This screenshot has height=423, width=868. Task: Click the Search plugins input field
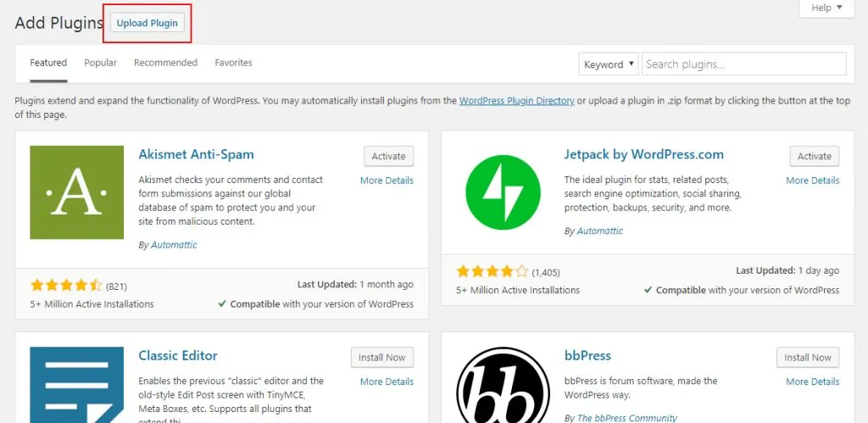(744, 64)
